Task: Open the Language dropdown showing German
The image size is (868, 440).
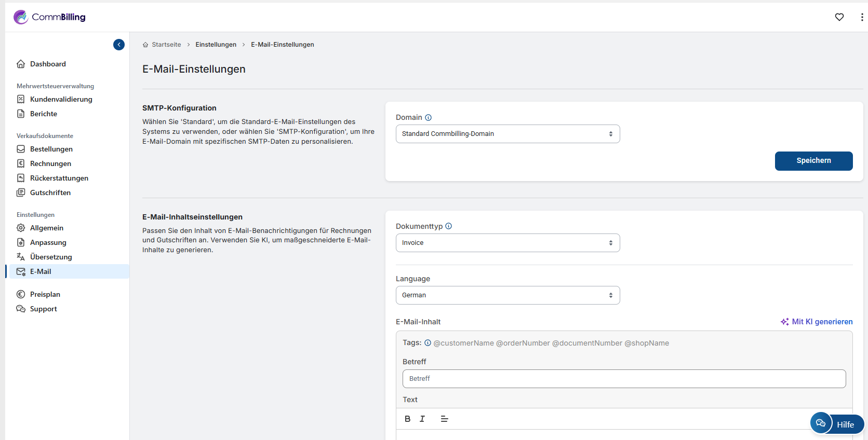Action: 508,295
